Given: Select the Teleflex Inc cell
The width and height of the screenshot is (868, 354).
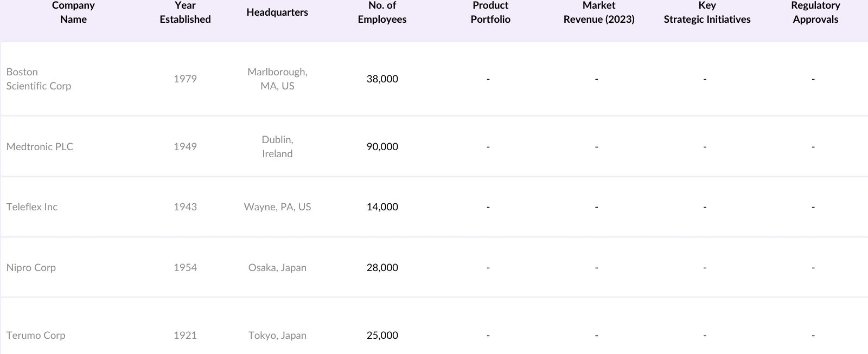Looking at the screenshot, I should 32,207.
